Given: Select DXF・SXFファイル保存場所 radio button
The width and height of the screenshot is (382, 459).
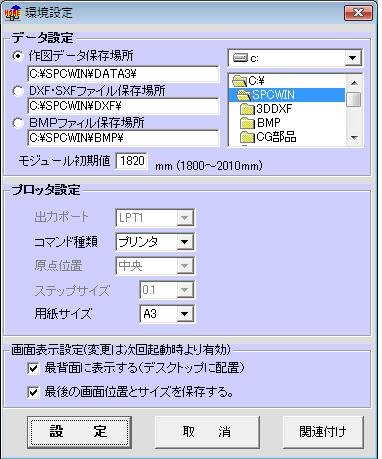Looking at the screenshot, I should pyautogui.click(x=17, y=91).
